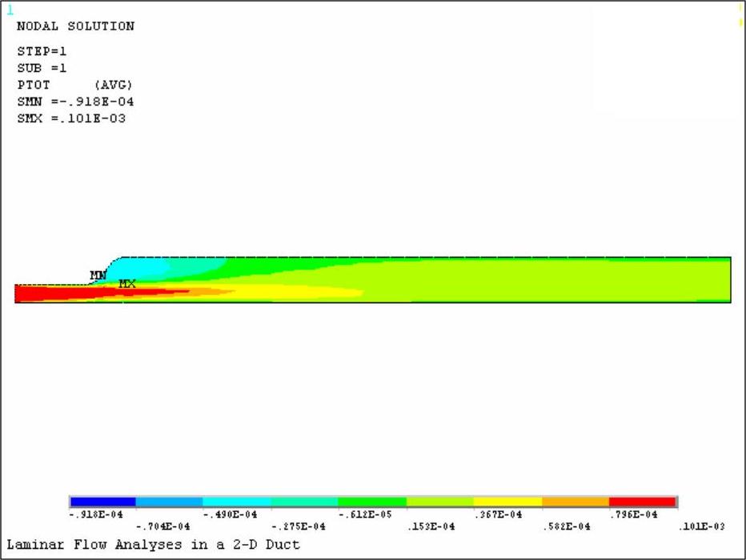Click legend value .153E-04

[431, 526]
